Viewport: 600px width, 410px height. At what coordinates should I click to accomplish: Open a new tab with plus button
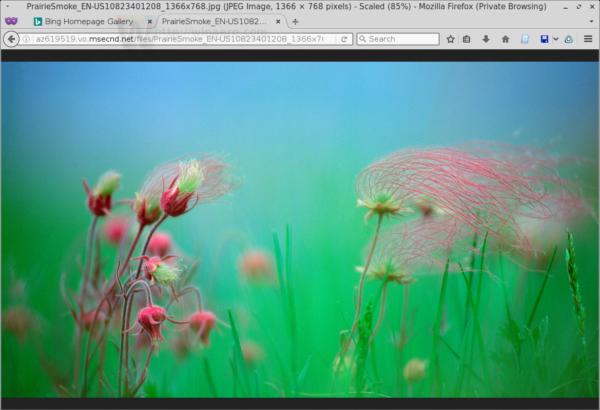coord(295,22)
